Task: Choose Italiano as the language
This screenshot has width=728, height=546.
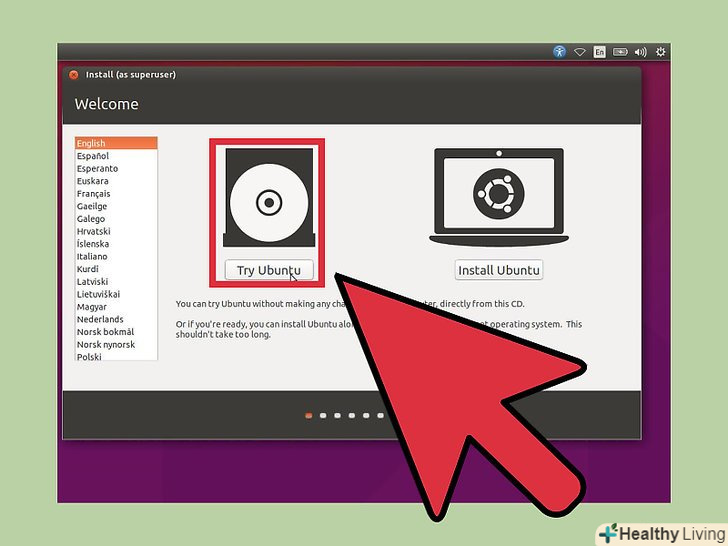Action: click(92, 256)
